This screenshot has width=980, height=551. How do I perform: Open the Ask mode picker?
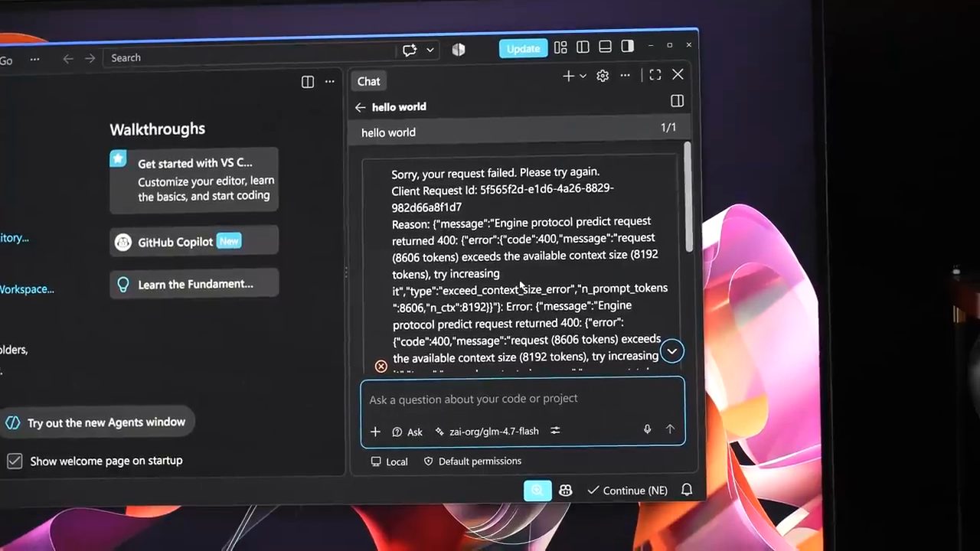(x=407, y=432)
